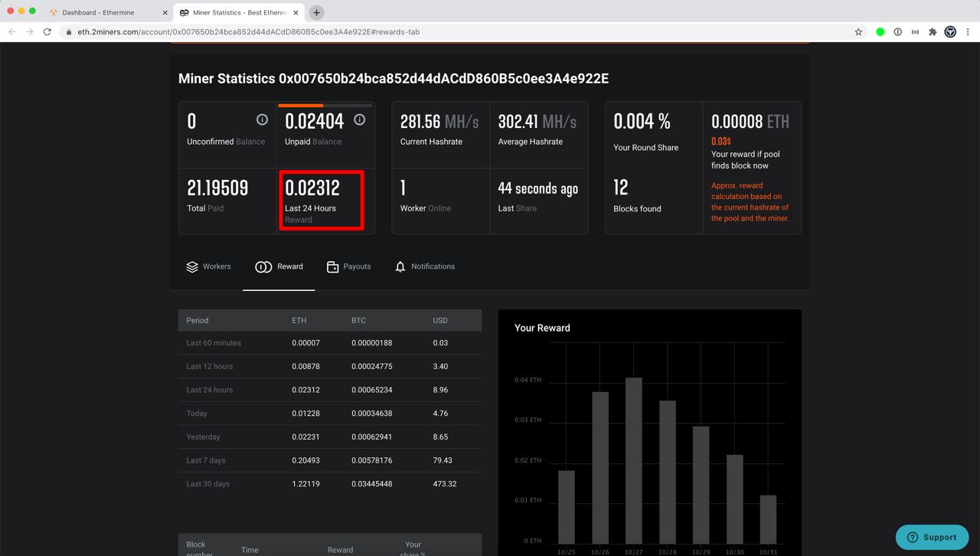980x556 pixels.
Task: Select the Last 60 minutes row label
Action: click(x=214, y=342)
